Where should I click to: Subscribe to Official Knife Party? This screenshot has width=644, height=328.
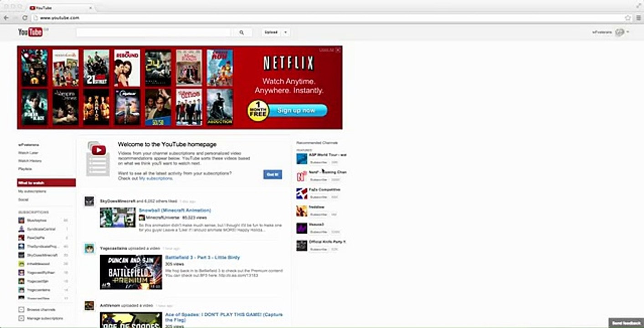click(319, 249)
